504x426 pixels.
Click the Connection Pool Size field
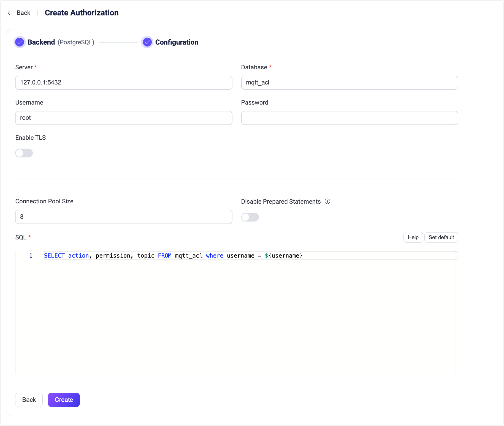click(x=124, y=217)
